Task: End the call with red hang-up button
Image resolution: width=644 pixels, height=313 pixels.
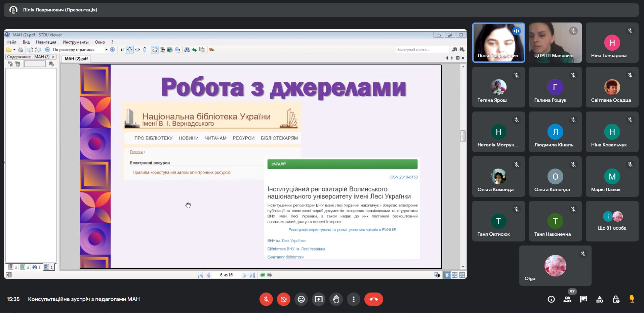Action: pyautogui.click(x=373, y=299)
